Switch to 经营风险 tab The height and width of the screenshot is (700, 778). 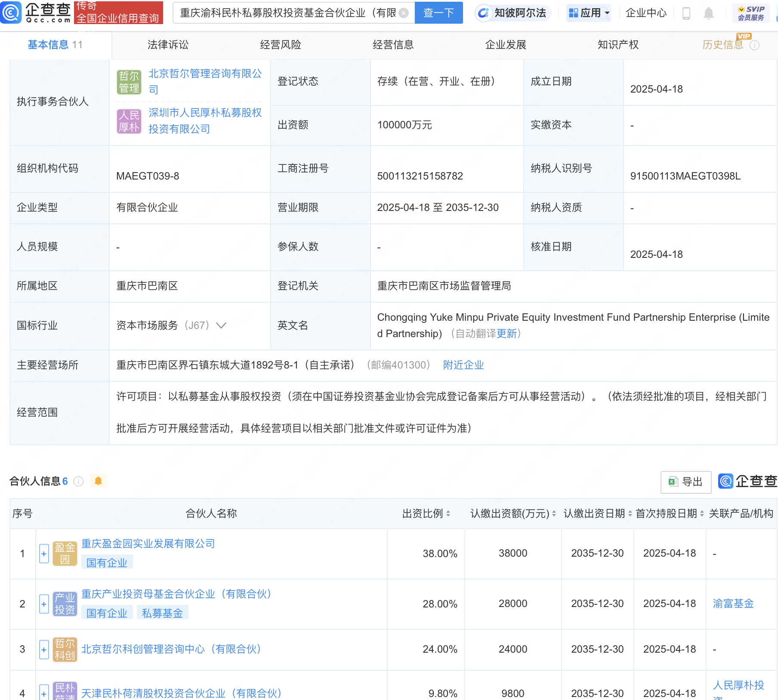click(281, 45)
